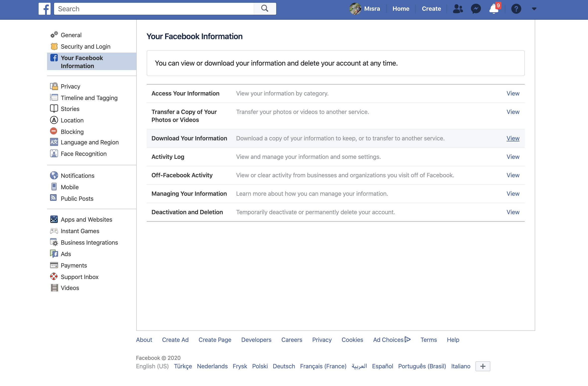
Task: Click Careers footer link
Action: coord(292,340)
